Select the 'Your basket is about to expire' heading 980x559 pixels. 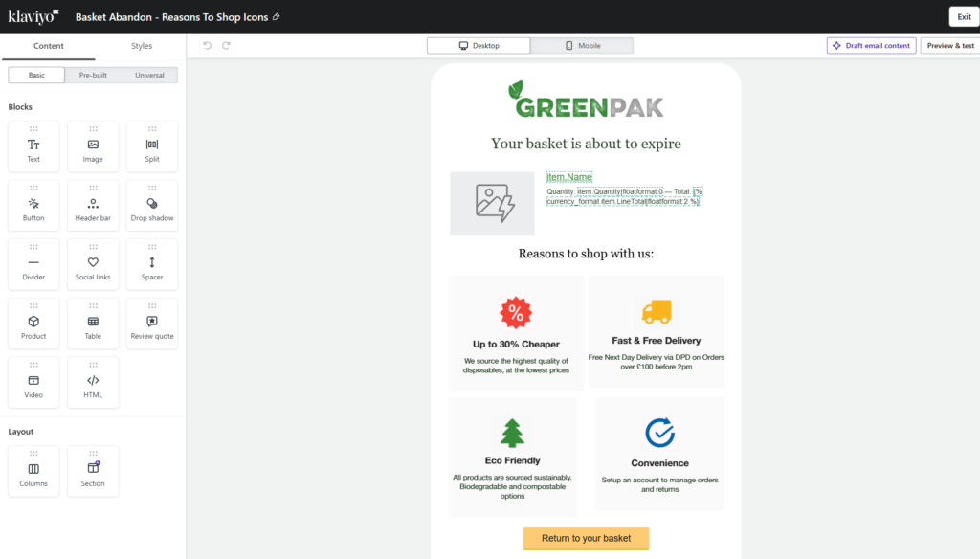[587, 144]
